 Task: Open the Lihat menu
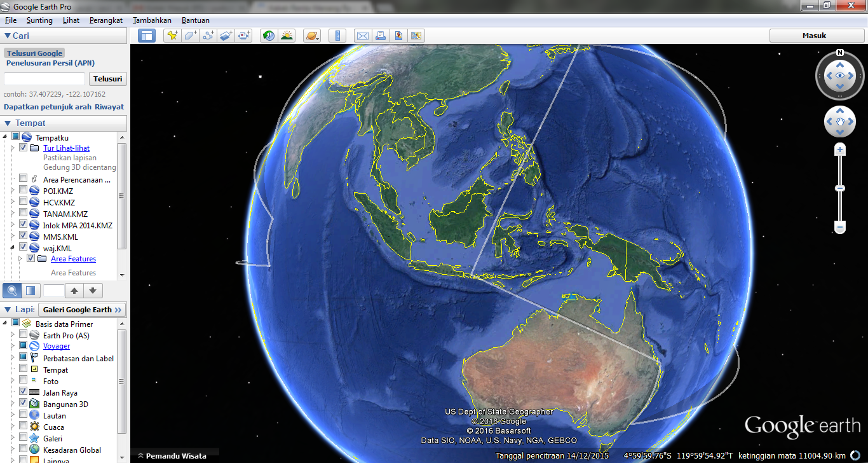[71, 20]
